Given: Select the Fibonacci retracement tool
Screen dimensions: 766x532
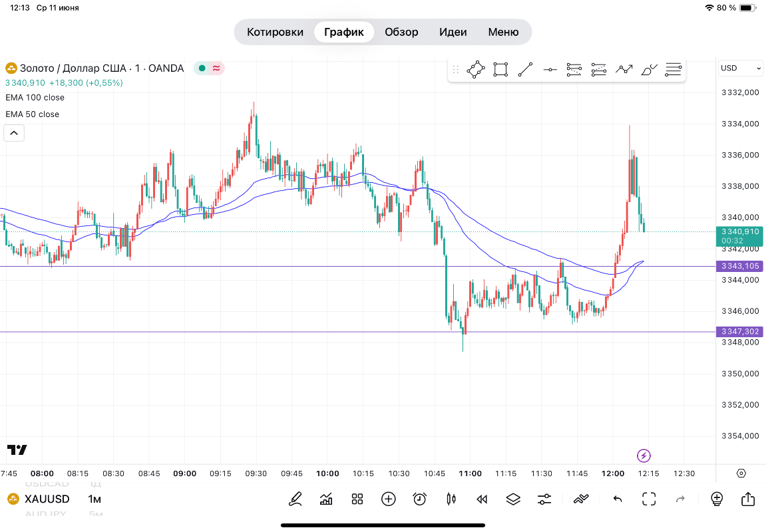Looking at the screenshot, I should [x=574, y=70].
